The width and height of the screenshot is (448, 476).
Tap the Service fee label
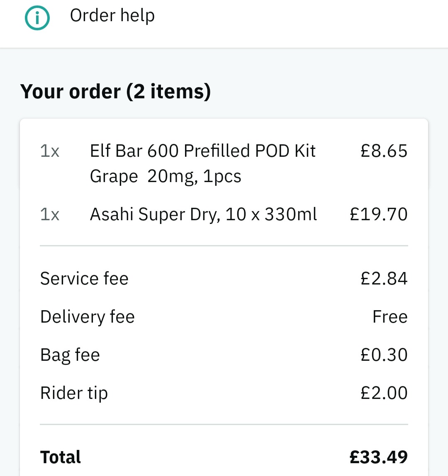[85, 278]
